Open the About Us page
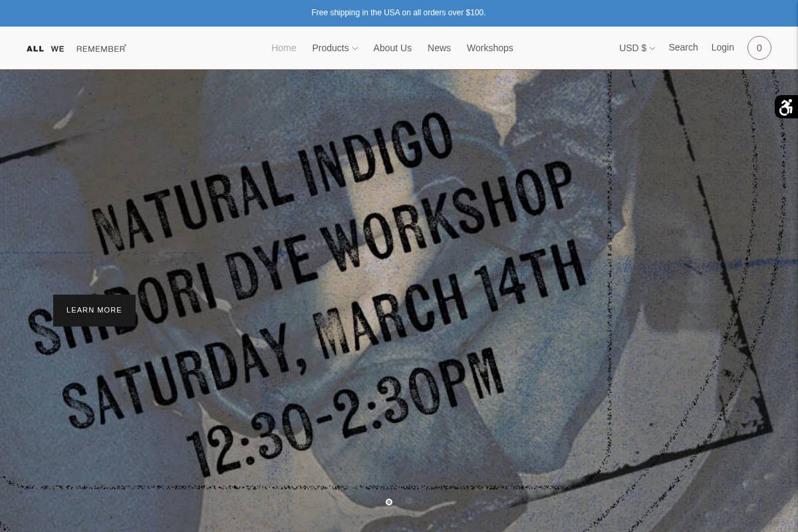The width and height of the screenshot is (798, 532). [392, 48]
